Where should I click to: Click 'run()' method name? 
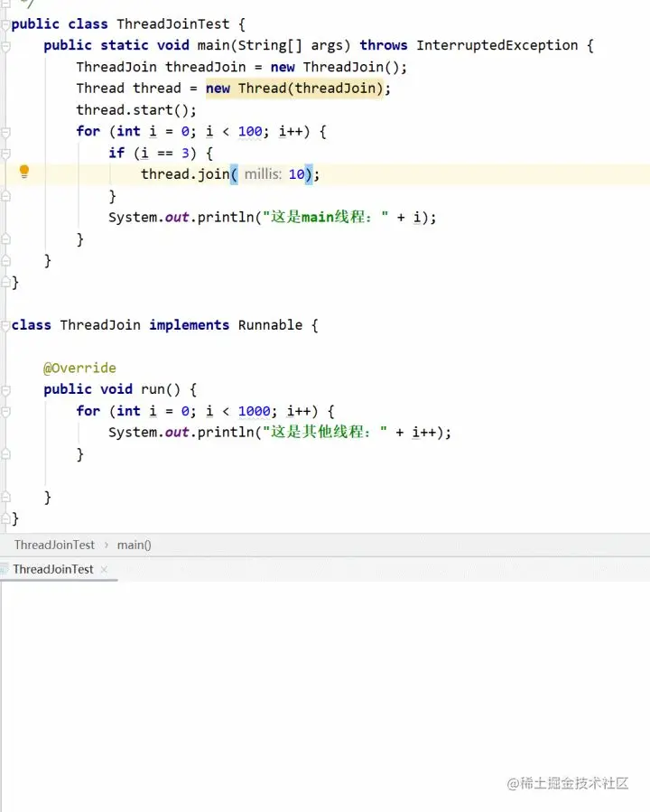point(161,389)
